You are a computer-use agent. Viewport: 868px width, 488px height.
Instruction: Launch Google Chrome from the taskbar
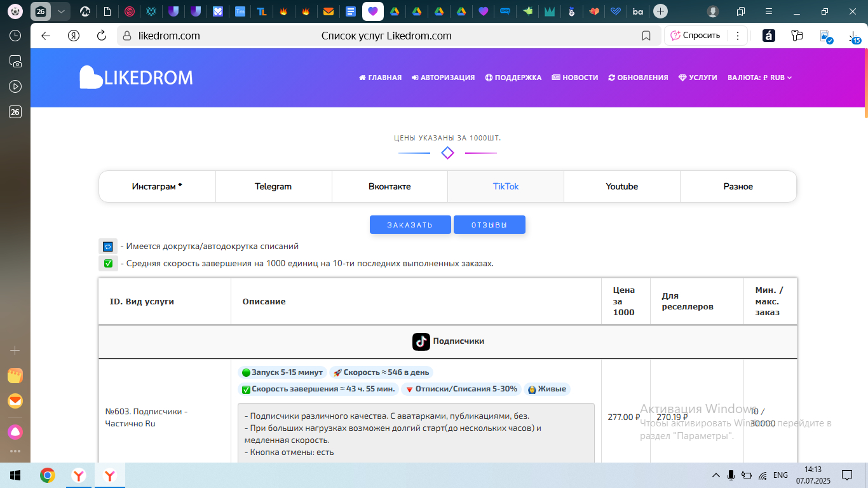(47, 475)
